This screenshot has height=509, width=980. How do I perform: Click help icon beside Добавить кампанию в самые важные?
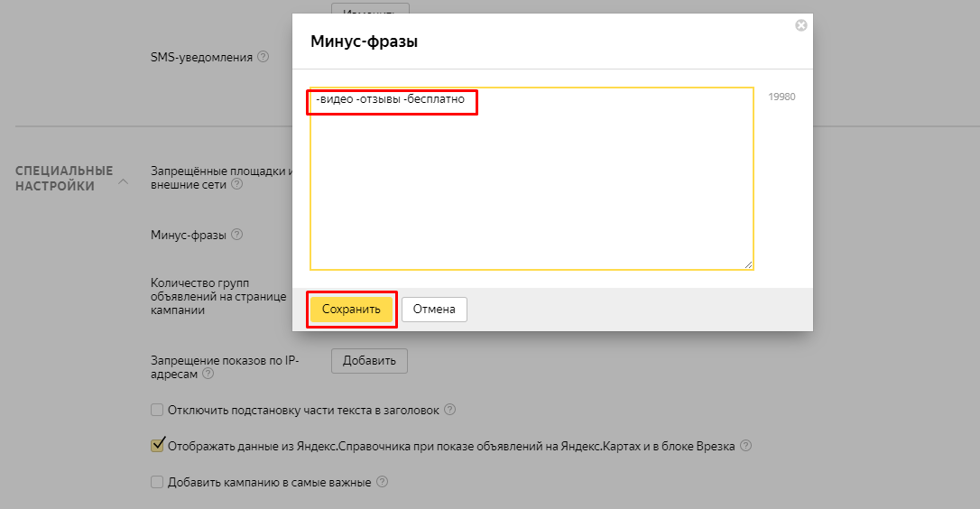[383, 482]
